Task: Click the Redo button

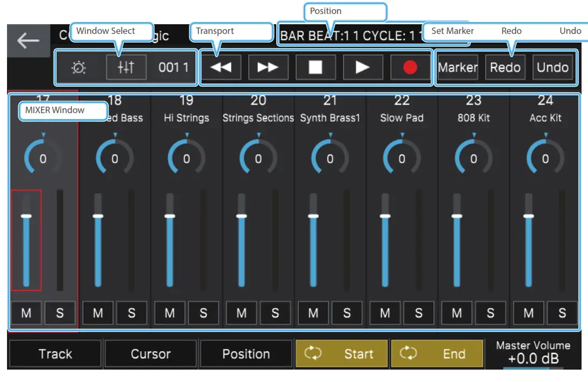Action: [505, 67]
